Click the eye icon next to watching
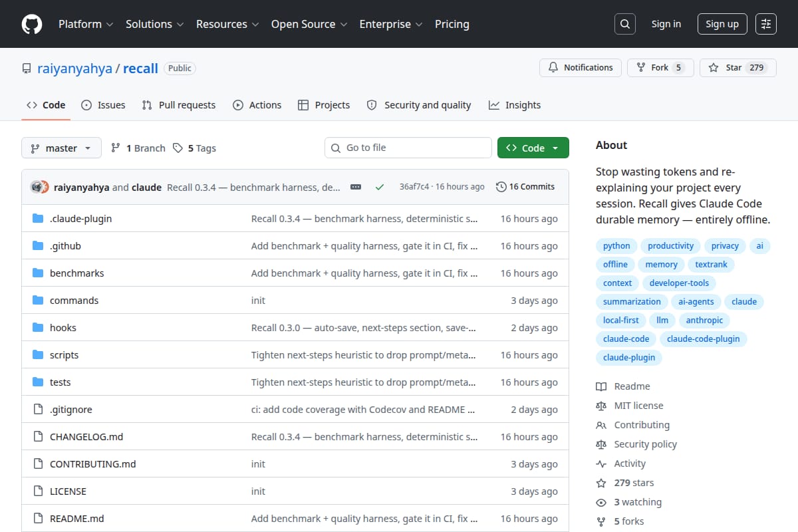 (x=601, y=502)
